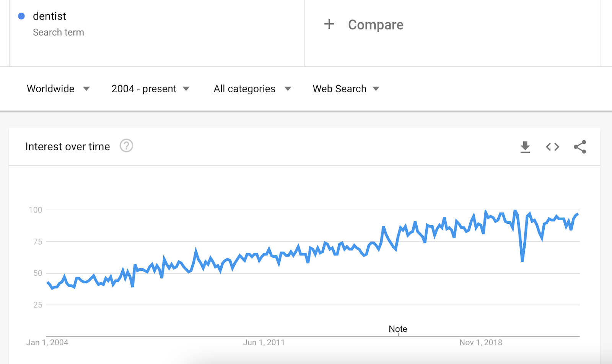Open the Interest over time help icon

click(x=126, y=146)
